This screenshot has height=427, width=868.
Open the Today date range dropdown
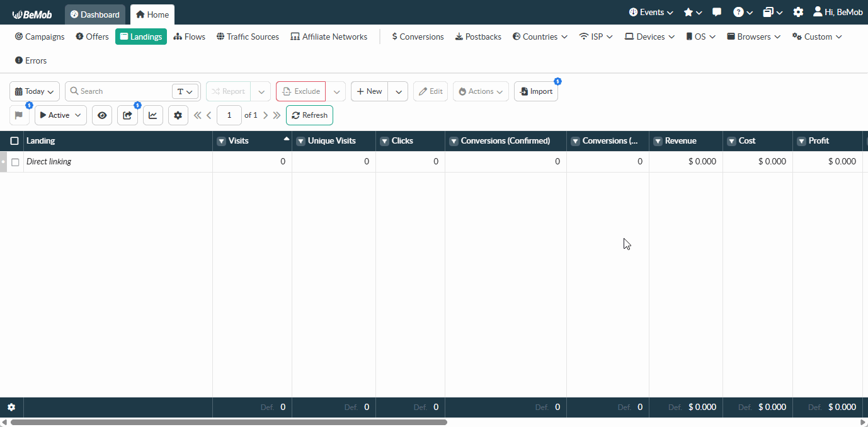(35, 91)
